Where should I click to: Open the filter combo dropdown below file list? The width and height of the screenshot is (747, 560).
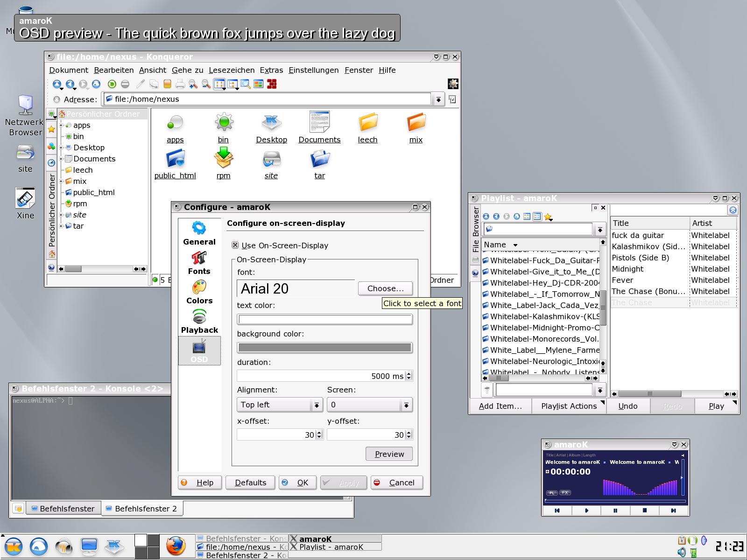click(600, 390)
